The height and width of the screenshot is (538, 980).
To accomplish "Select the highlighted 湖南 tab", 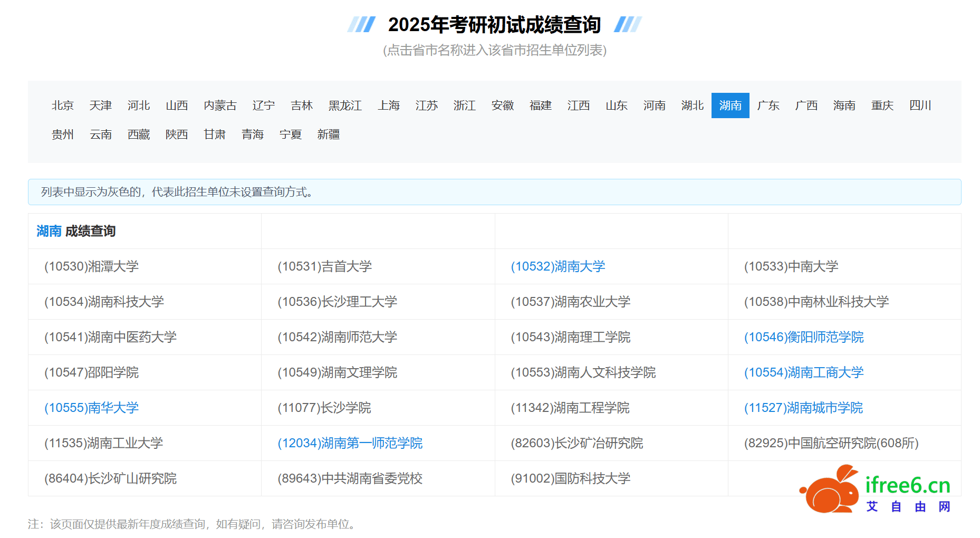I will click(x=730, y=105).
